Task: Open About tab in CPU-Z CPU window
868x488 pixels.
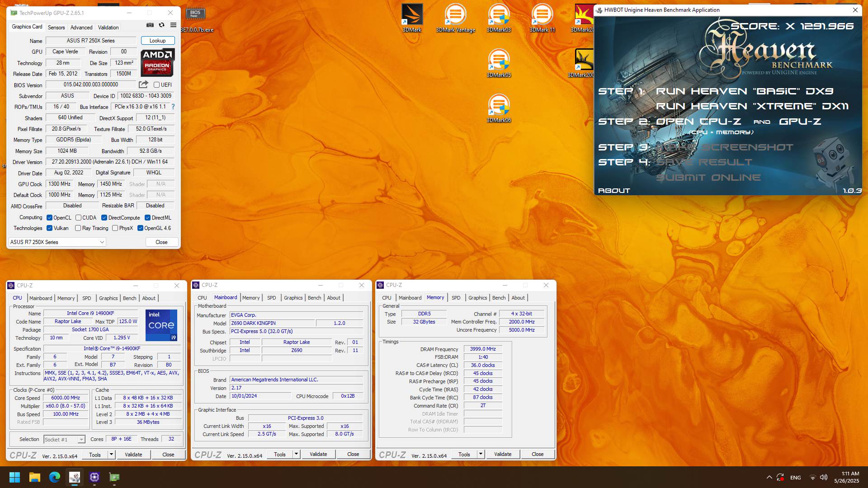Action: click(x=149, y=298)
